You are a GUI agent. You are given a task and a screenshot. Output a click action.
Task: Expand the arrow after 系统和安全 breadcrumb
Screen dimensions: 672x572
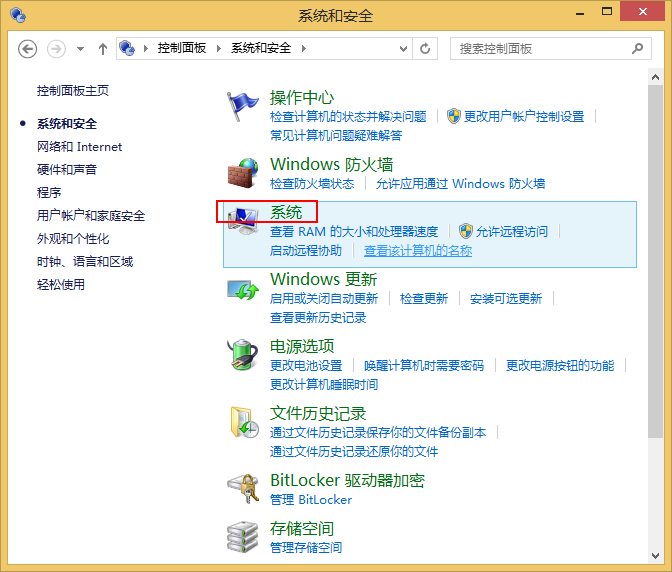click(304, 48)
